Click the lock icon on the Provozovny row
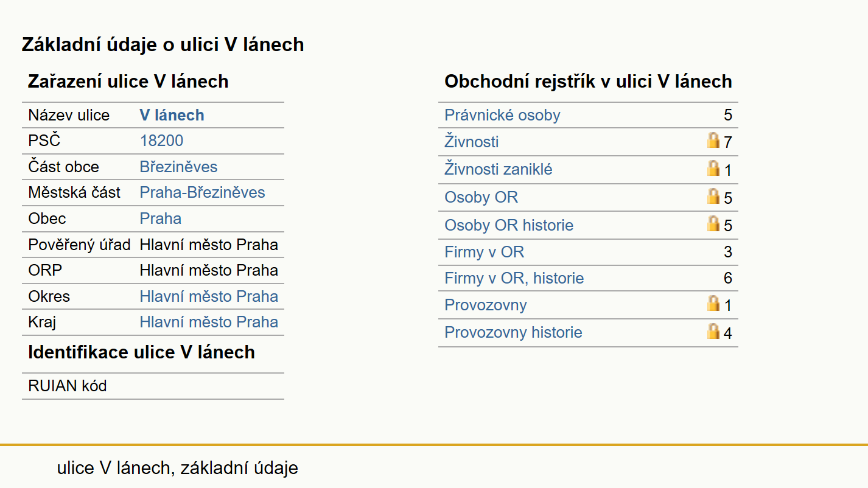The image size is (868, 488). [x=713, y=304]
